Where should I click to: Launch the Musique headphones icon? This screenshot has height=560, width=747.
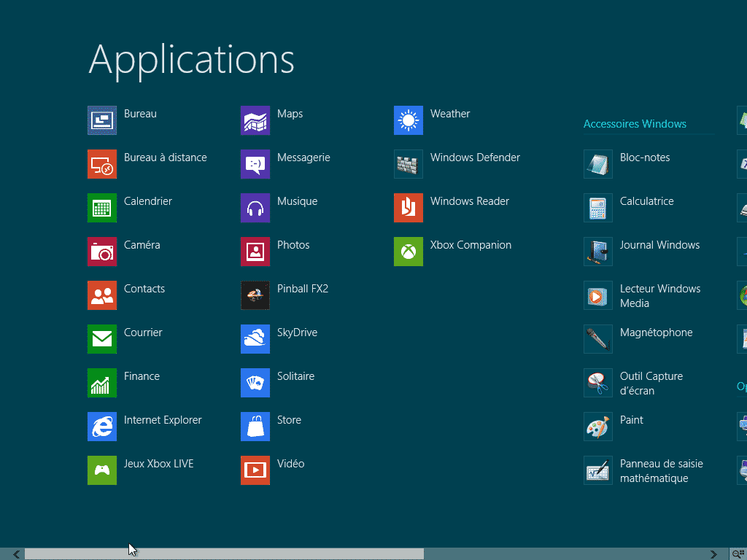pos(255,208)
